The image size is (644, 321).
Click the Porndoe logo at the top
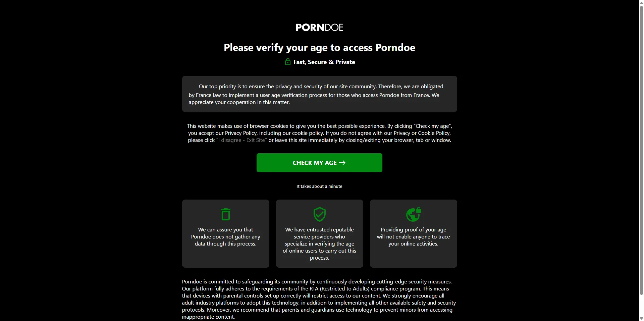tap(319, 28)
